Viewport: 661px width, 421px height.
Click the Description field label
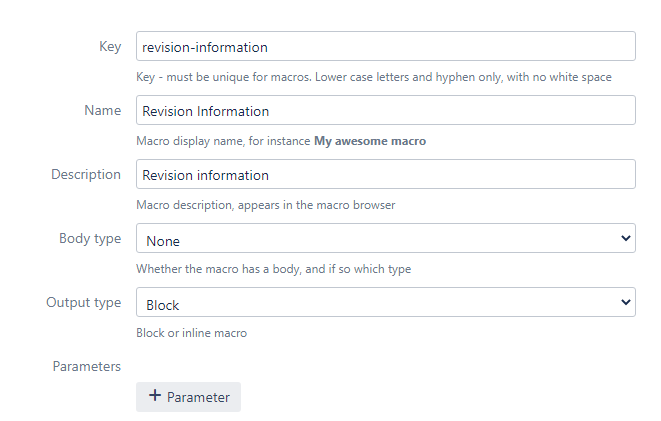[86, 175]
